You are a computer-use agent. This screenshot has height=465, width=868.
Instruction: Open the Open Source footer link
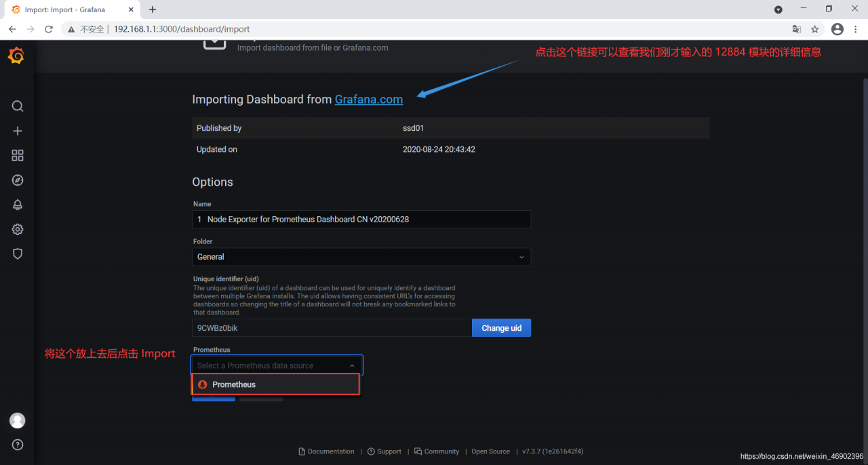(x=490, y=451)
